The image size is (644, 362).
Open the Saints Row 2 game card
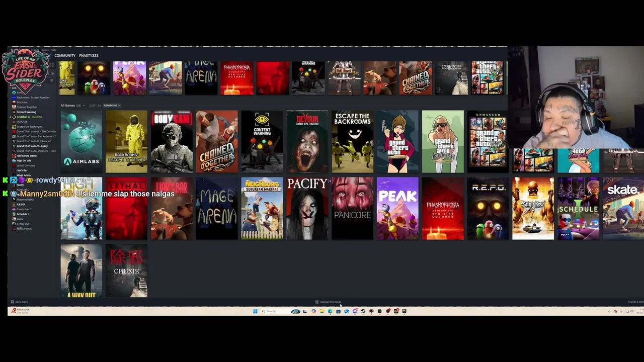533,208
